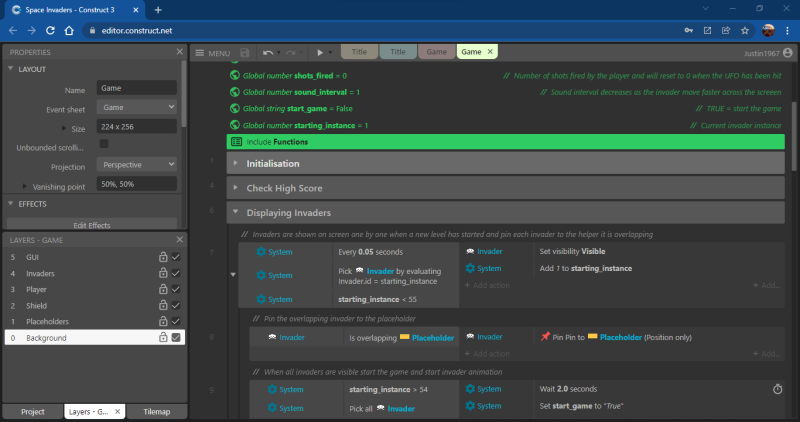Screen dimensions: 800x422
Task: Toggle lock on the Invaders layer
Action: [163, 273]
